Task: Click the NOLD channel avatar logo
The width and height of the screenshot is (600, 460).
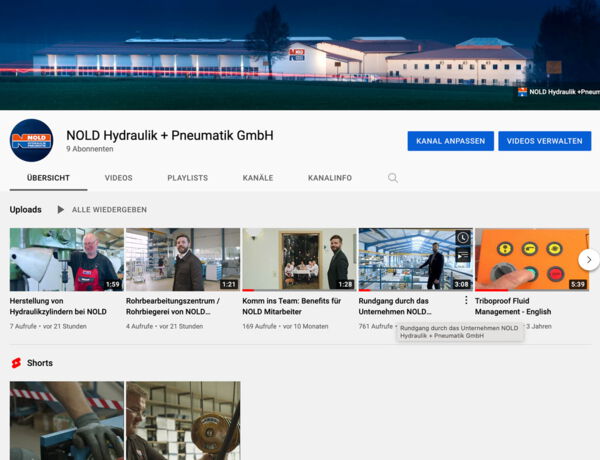Action: [x=31, y=140]
